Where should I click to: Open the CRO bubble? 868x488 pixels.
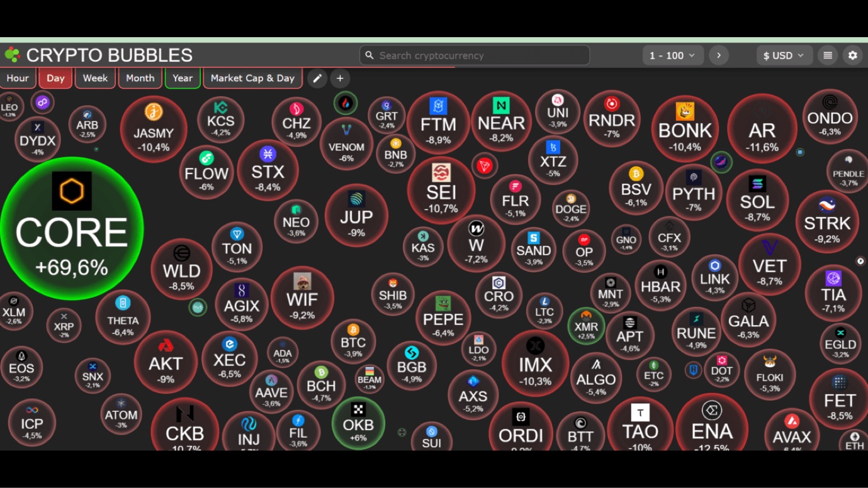[499, 295]
